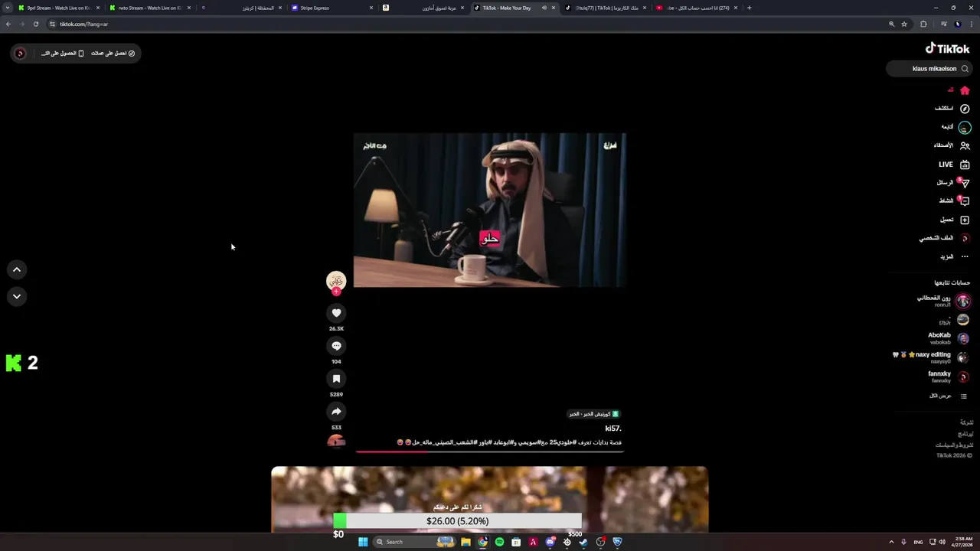Open Chrome extensions puzzle icon
The height and width of the screenshot is (551, 980).
pos(923,24)
